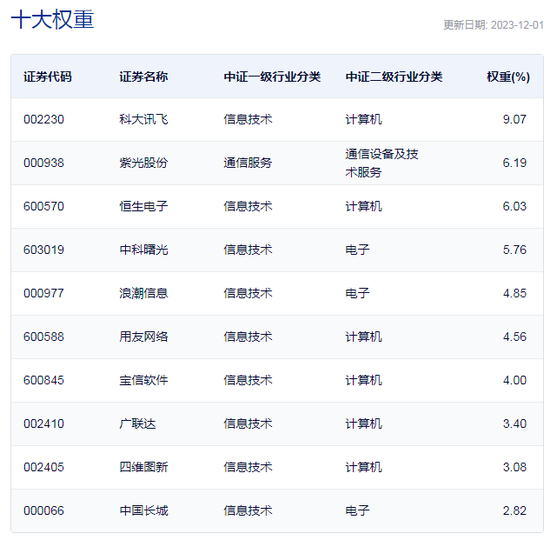Click 电子 in the 浪潮信息 row
The height and width of the screenshot is (540, 550).
tap(357, 294)
